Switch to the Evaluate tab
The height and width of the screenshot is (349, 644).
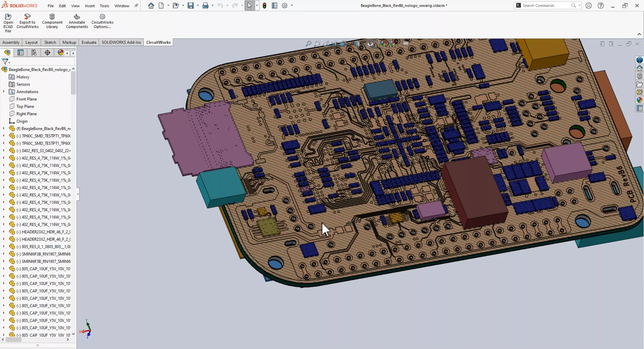(x=89, y=42)
